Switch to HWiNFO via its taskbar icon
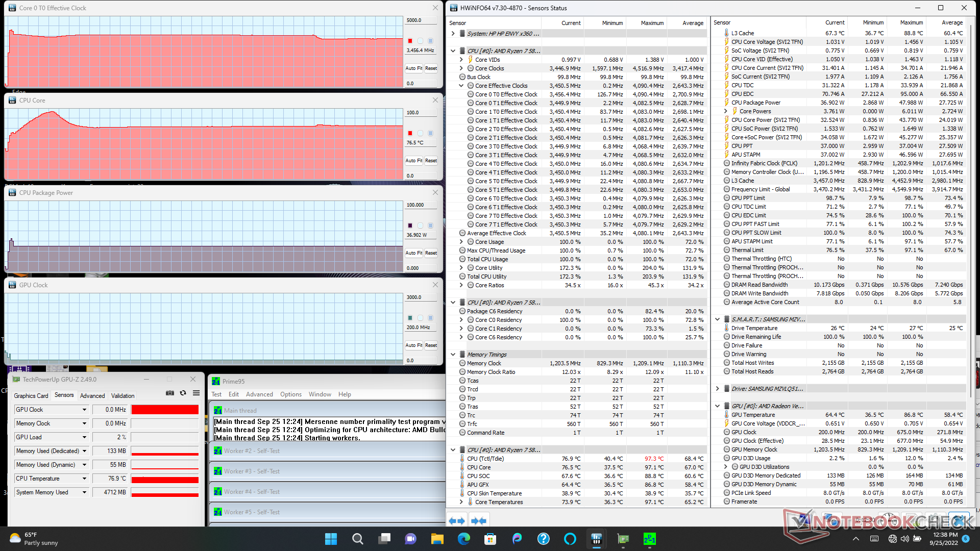The image size is (980, 551). [596, 539]
